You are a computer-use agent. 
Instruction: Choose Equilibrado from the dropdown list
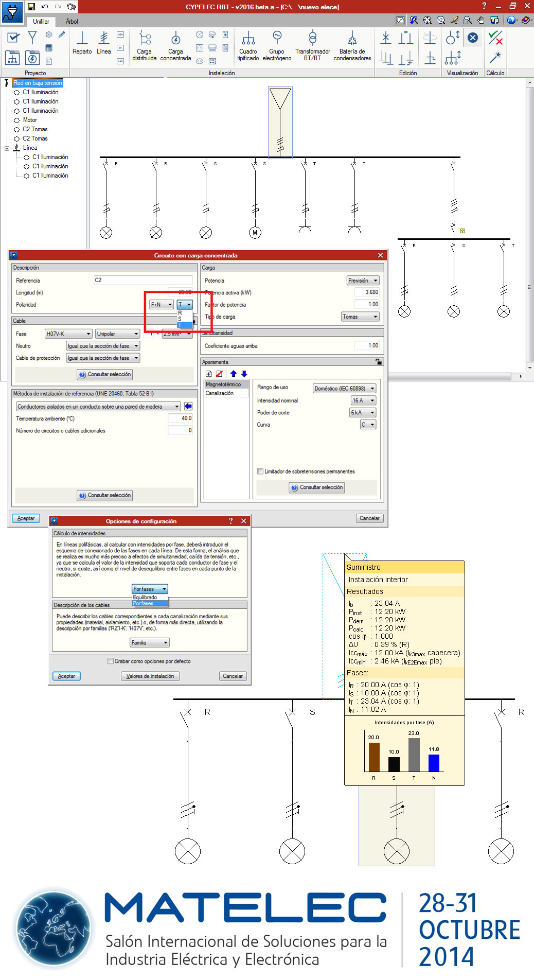point(150,598)
